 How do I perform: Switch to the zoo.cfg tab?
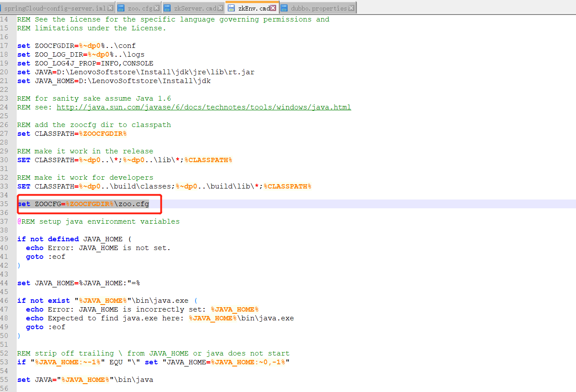pyautogui.click(x=139, y=8)
